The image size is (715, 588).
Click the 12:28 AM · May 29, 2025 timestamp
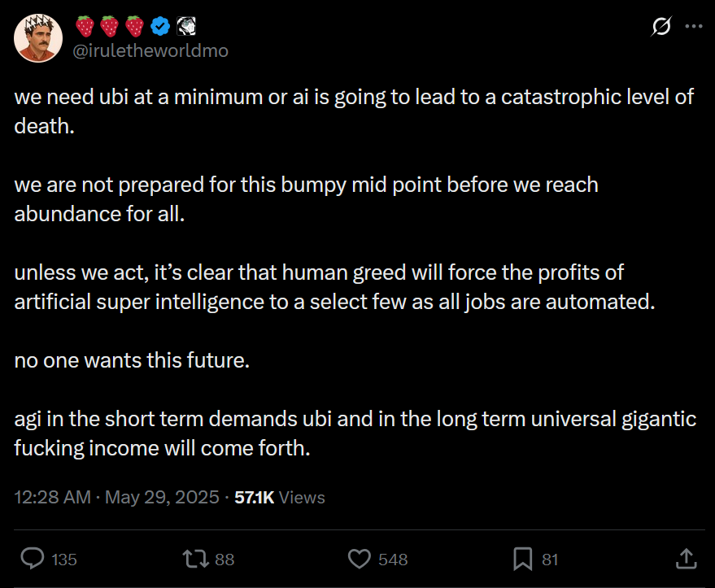(x=116, y=497)
